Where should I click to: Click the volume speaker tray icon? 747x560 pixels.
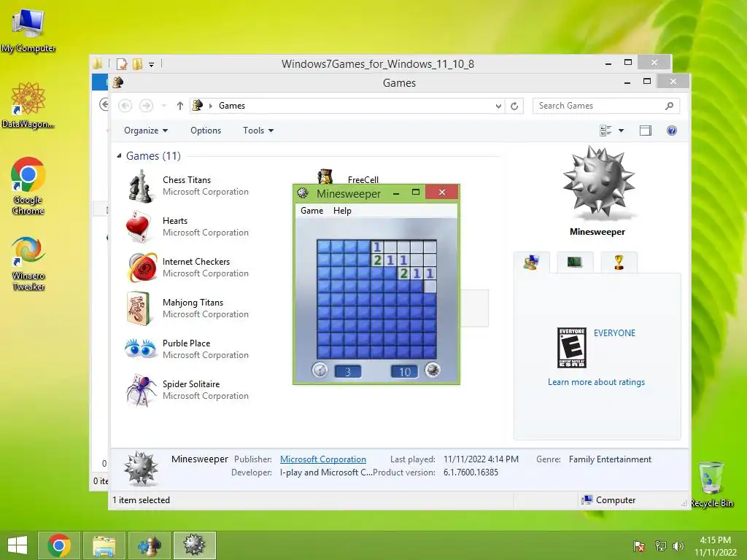678,545
